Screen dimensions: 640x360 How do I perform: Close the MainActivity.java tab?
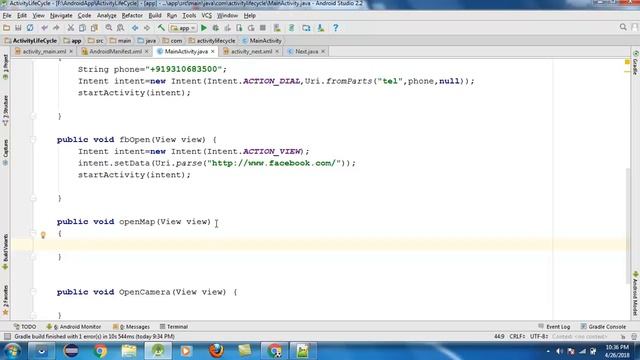pyautogui.click(x=213, y=51)
